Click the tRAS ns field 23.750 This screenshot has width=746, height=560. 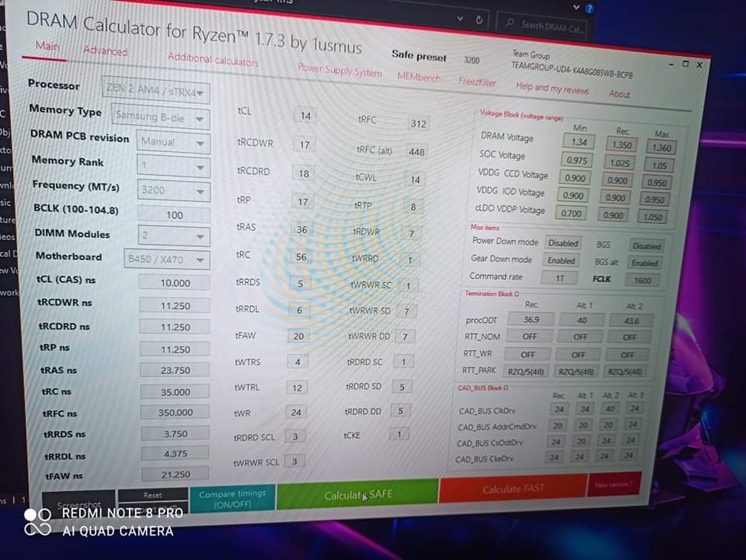click(x=175, y=370)
